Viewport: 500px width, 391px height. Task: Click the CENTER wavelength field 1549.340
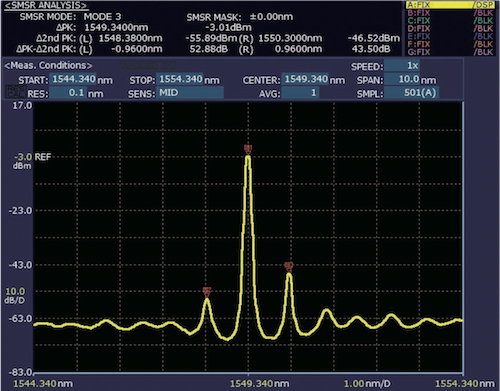pos(305,79)
